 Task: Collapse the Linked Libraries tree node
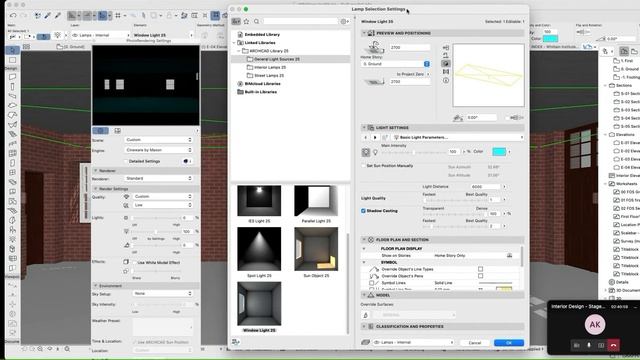tap(234, 43)
